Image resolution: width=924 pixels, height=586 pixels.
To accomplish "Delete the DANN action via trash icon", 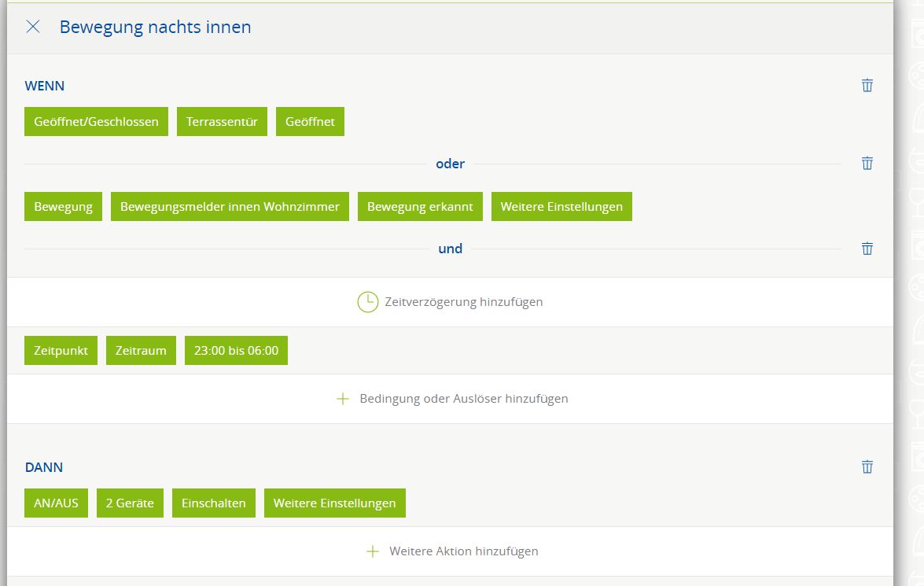I will [x=867, y=466].
